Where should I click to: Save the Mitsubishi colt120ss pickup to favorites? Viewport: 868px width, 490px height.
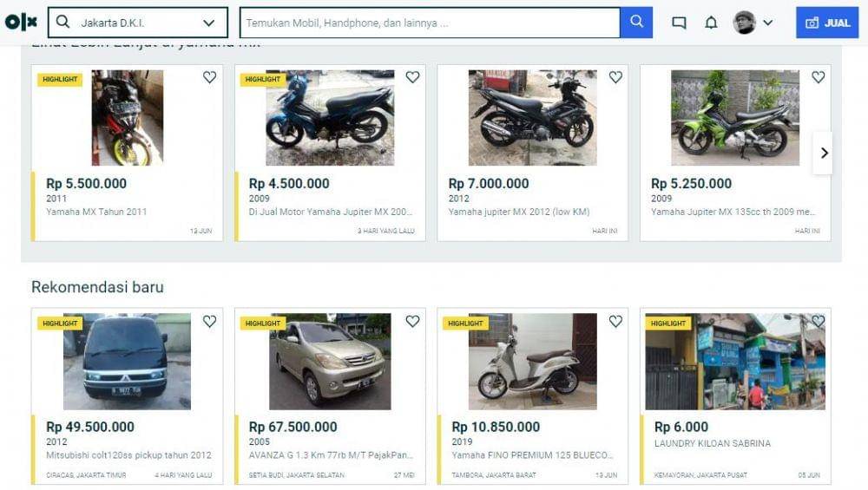click(x=209, y=322)
